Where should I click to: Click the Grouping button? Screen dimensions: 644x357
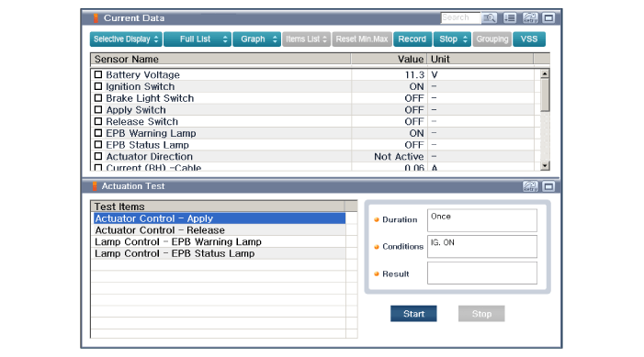coord(492,39)
